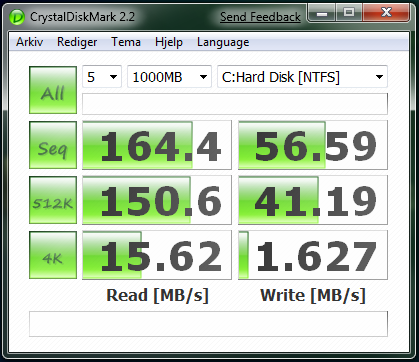Open the Tema menu
The height and width of the screenshot is (362, 419).
click(126, 42)
